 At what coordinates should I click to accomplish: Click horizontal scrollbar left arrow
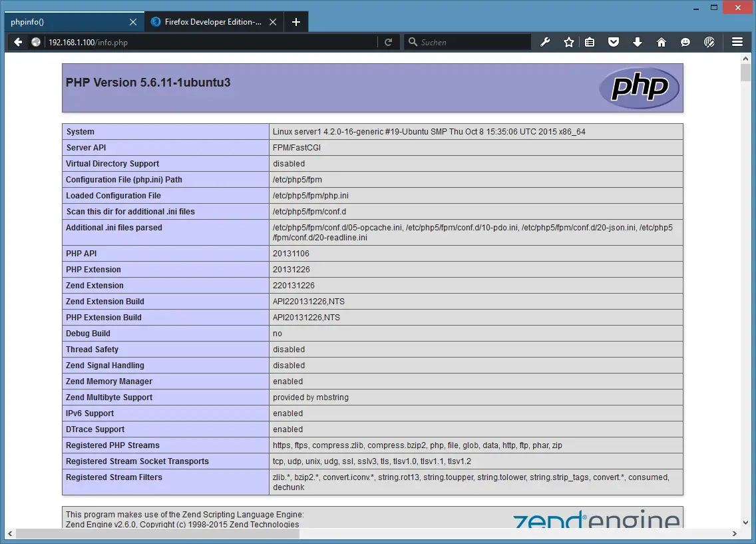(x=10, y=534)
